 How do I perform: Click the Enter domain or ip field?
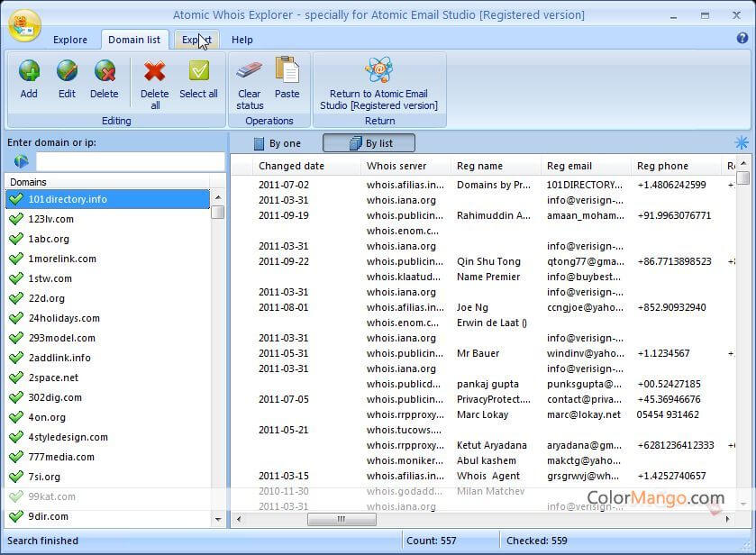coord(130,161)
